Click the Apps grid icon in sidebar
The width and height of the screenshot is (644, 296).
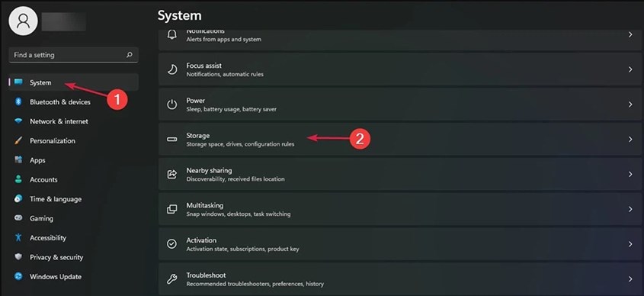click(x=18, y=160)
